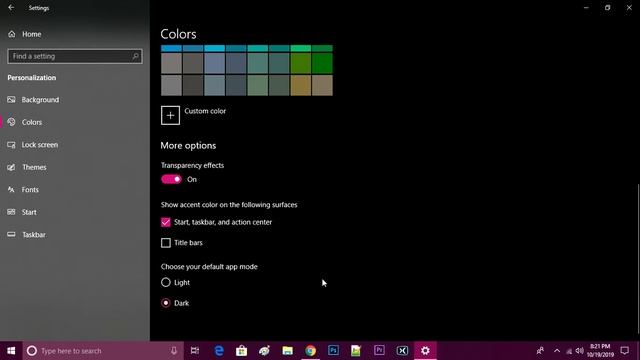The image size is (640, 360).
Task: Uncheck Start, taskbar, and action center
Action: pyautogui.click(x=166, y=222)
